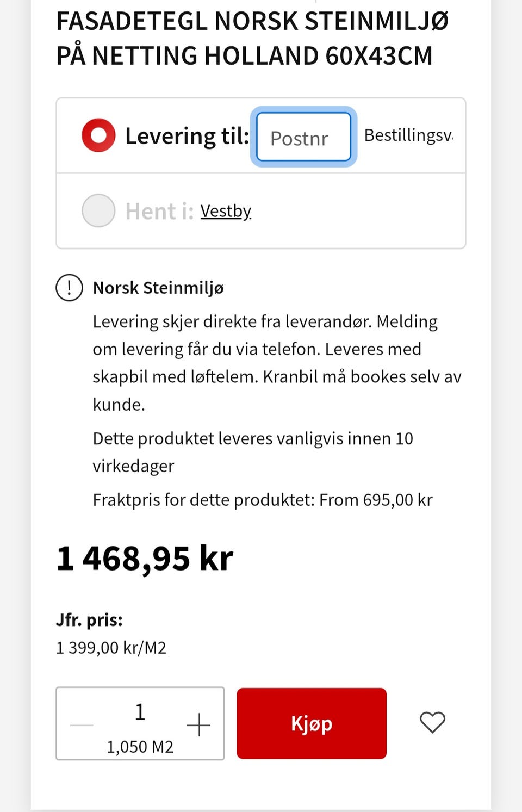
Task: Add product to favorites with heart icon
Action: click(432, 723)
